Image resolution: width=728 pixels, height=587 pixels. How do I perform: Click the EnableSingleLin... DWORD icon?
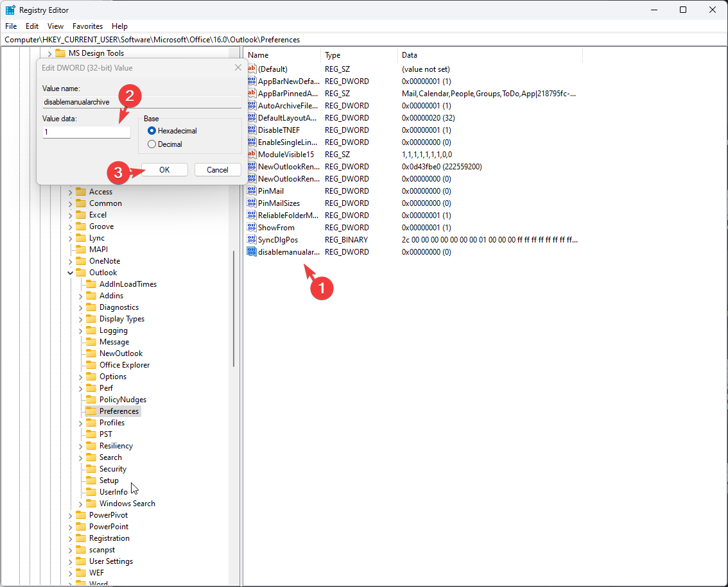pos(252,142)
